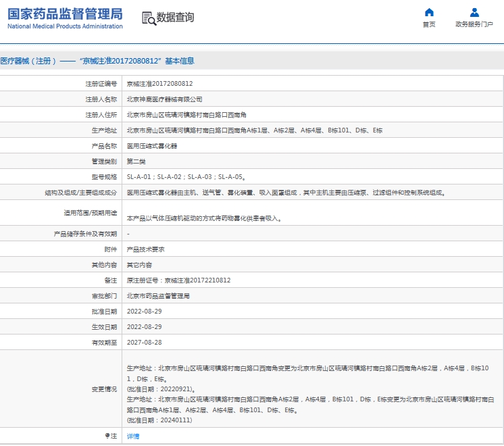Click the 数据查询 heading text
This screenshot has height=446, width=504.
[175, 18]
